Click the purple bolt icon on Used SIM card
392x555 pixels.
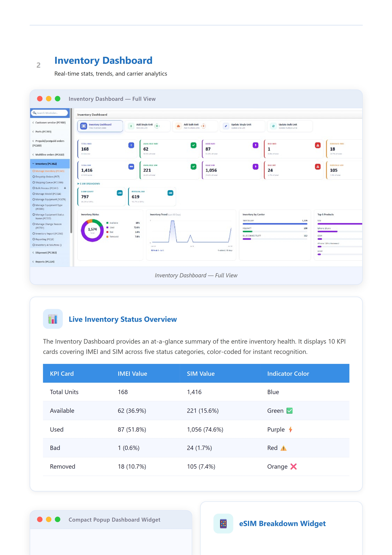tap(256, 167)
